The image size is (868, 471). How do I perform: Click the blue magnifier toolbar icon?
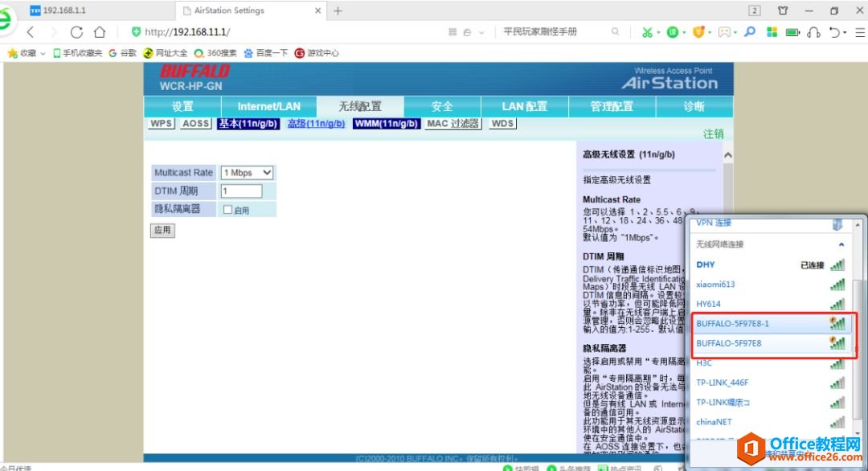tap(750, 32)
